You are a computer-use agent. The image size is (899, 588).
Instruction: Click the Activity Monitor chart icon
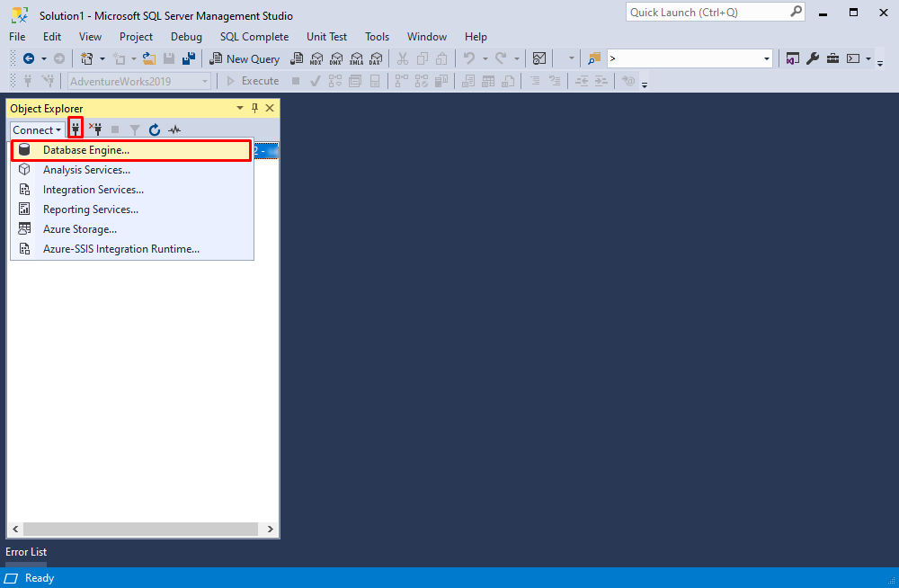click(539, 58)
